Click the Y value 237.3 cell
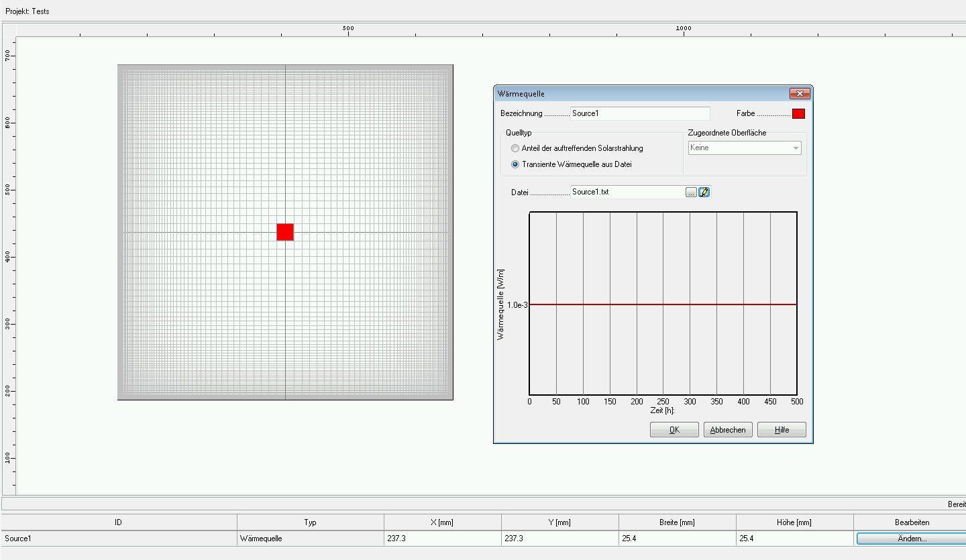 click(x=559, y=539)
